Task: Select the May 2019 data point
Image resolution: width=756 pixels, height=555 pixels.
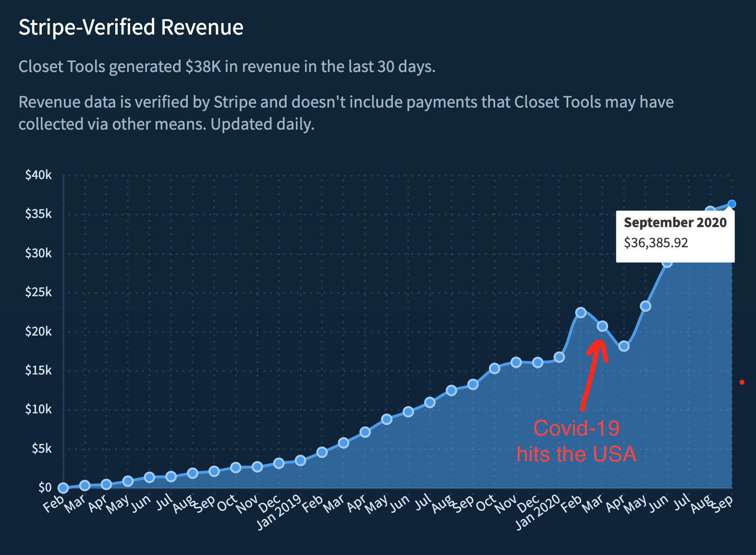Action: point(387,419)
